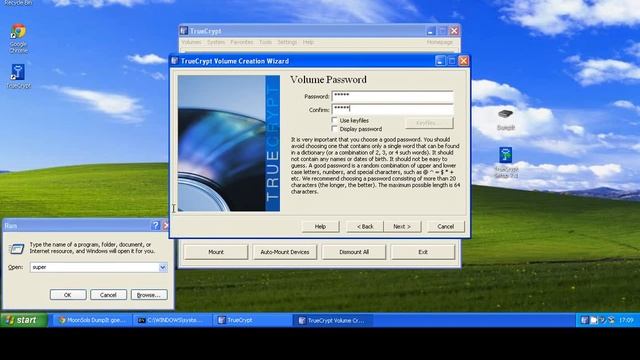Screen dimensions: 640x360
Task: Open the Volumes menu in TrueCrypt
Action: pyautogui.click(x=191, y=42)
